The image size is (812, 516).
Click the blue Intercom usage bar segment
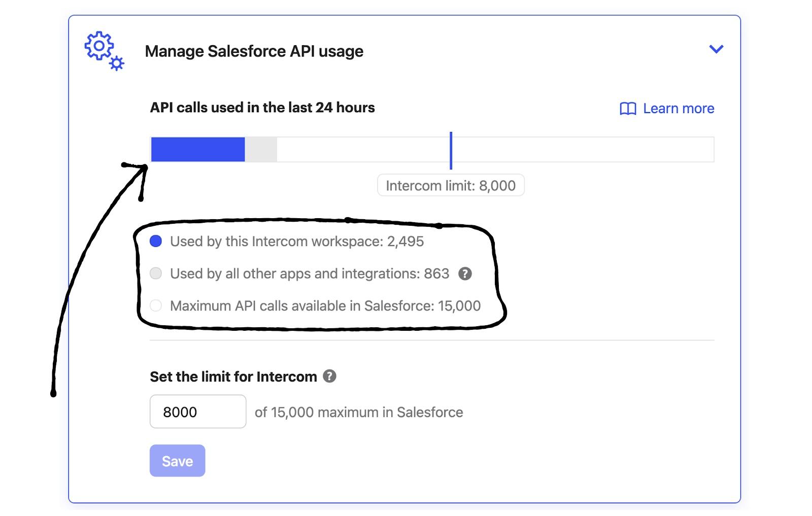[198, 150]
